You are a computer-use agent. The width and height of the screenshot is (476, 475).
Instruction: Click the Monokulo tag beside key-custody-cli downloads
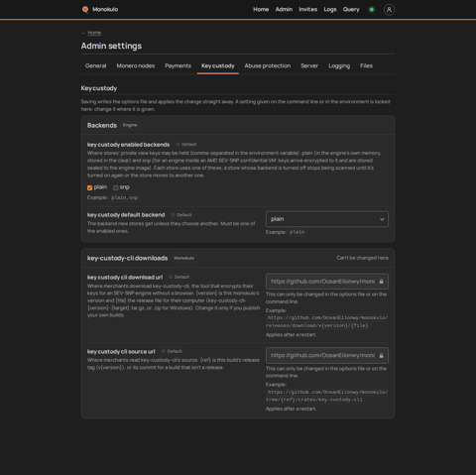[184, 258]
